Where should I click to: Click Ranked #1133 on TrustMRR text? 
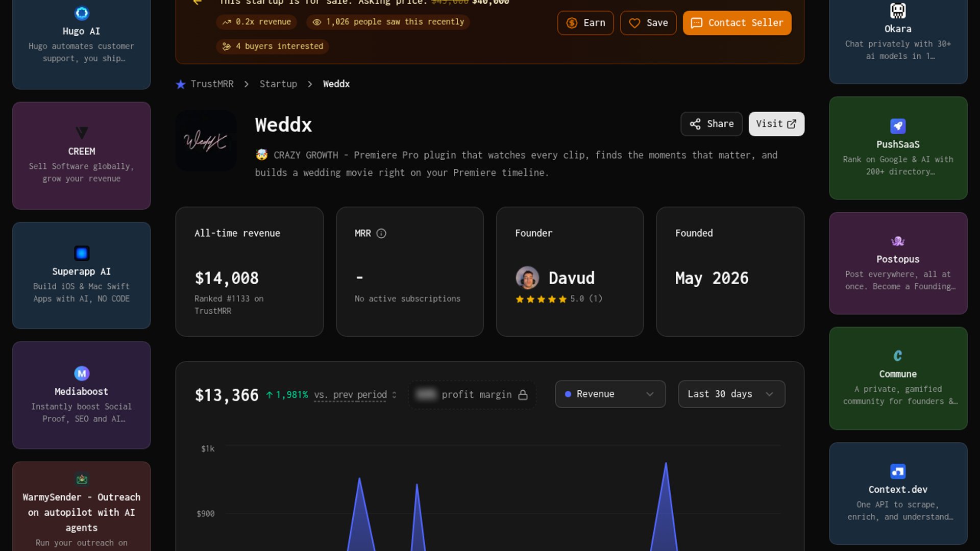pos(229,305)
